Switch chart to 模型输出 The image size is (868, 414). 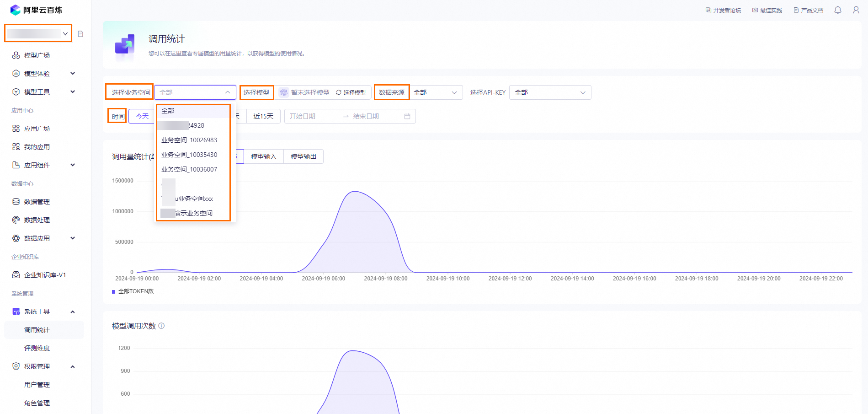304,156
